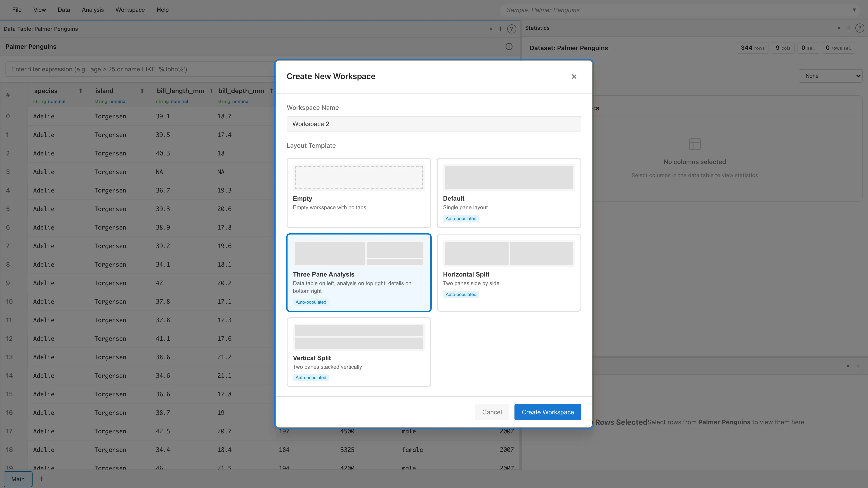The width and height of the screenshot is (868, 488).
Task: Sort by island column icon
Action: (x=142, y=91)
